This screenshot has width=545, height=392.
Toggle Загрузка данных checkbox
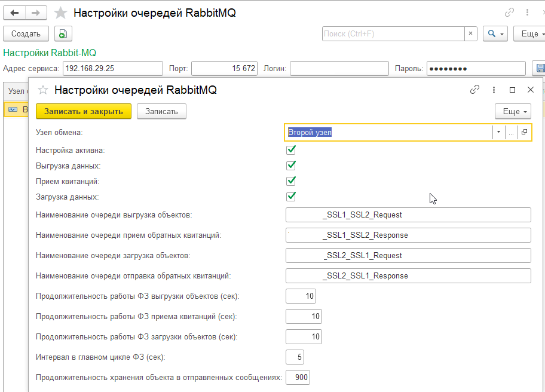[x=291, y=197]
